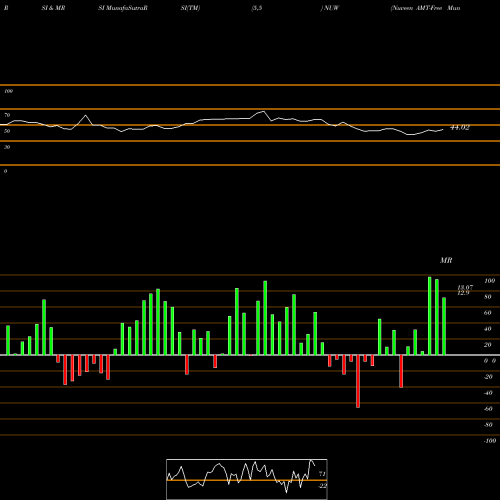Click the 40 label on MR axis
Viewport: 500px width, 500px height.
point(488,329)
